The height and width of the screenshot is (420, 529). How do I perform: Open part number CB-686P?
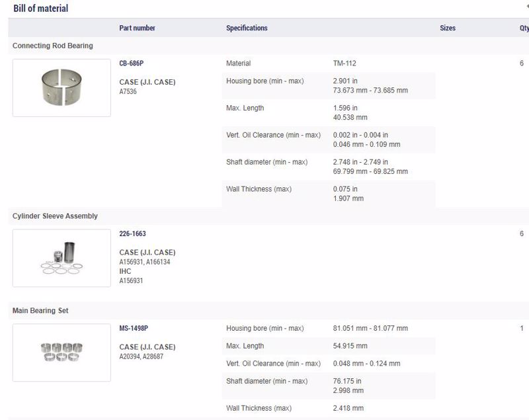tap(131, 63)
